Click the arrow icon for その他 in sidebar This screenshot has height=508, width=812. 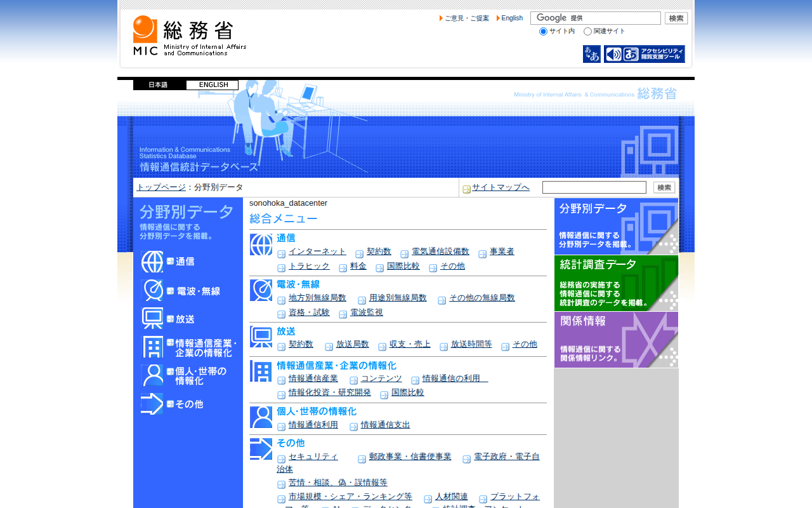[x=152, y=404]
